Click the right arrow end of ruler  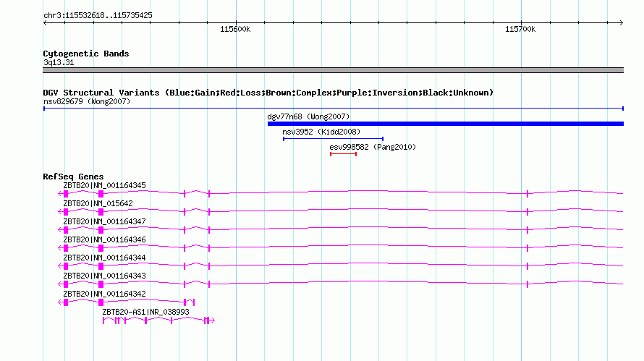[x=622, y=22]
